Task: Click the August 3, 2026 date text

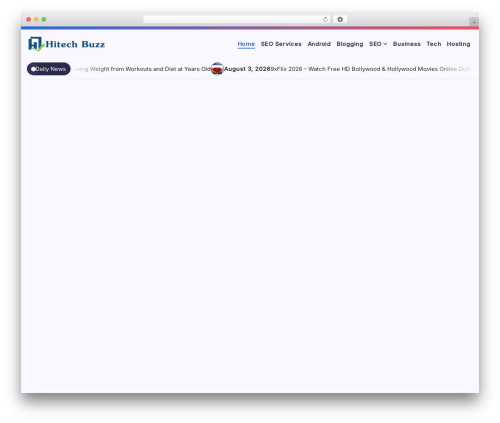Action: coord(247,69)
